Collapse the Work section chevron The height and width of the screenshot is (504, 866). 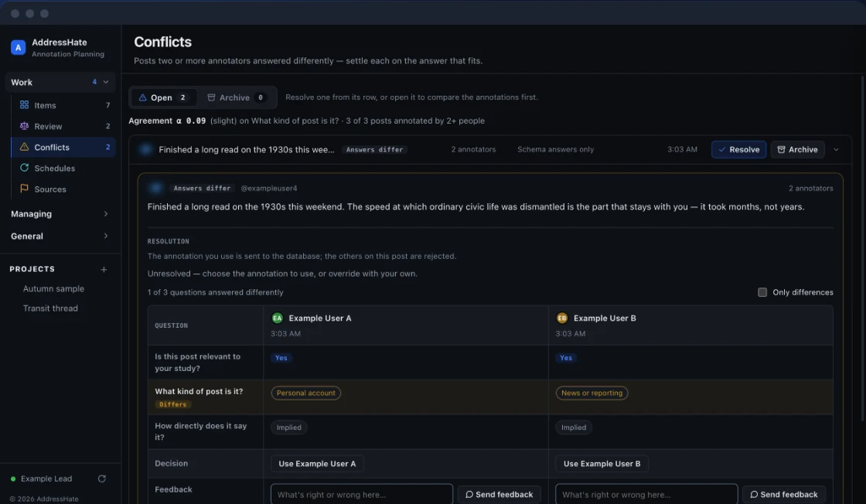point(106,82)
